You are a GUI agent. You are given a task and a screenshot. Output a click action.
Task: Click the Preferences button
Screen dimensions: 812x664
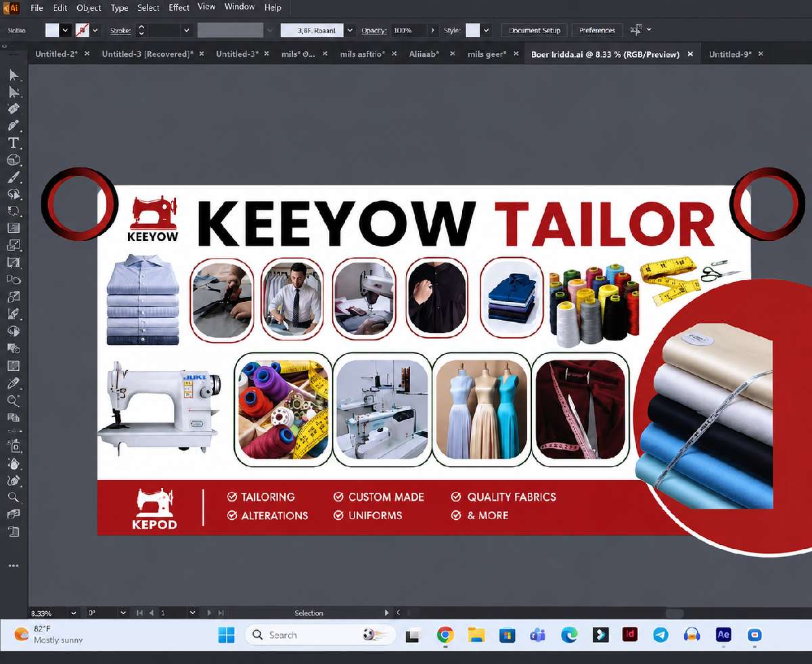click(x=597, y=30)
